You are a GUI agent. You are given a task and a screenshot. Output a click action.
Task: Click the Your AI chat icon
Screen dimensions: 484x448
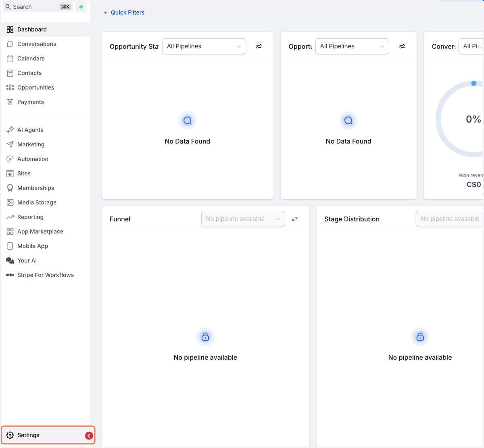tap(10, 260)
